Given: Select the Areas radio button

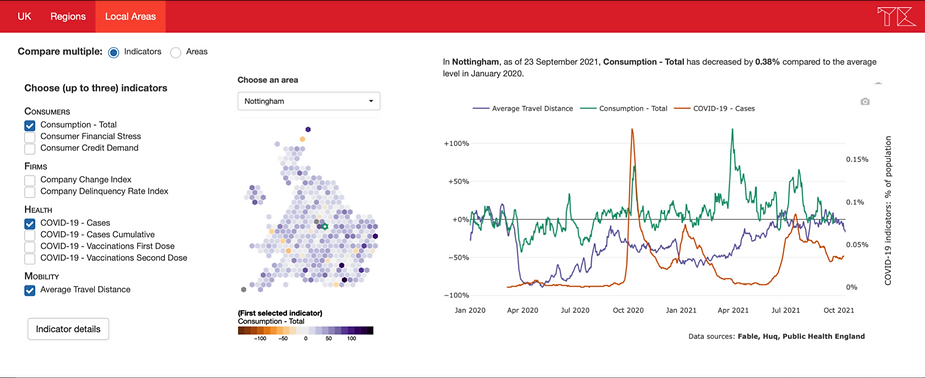Looking at the screenshot, I should click(175, 52).
